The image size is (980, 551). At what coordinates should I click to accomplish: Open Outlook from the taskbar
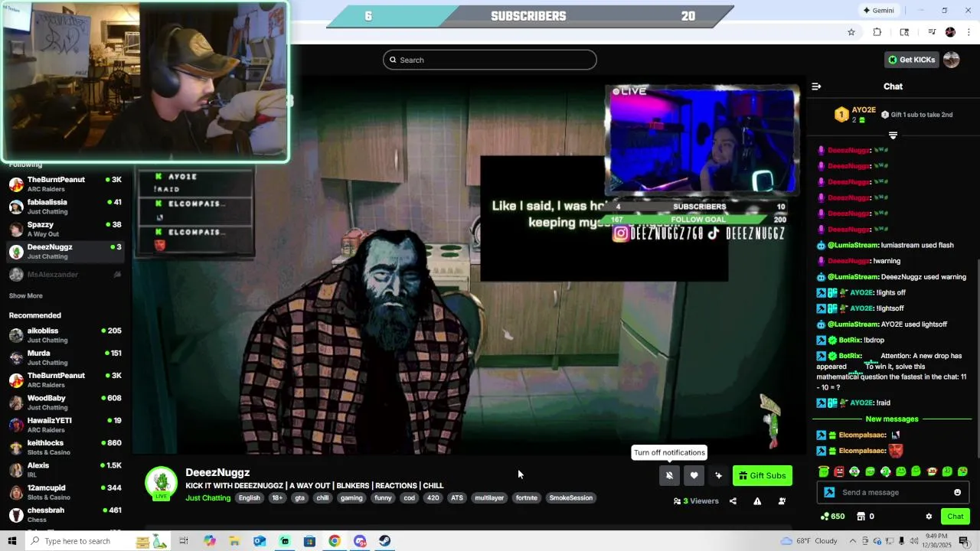tap(260, 541)
